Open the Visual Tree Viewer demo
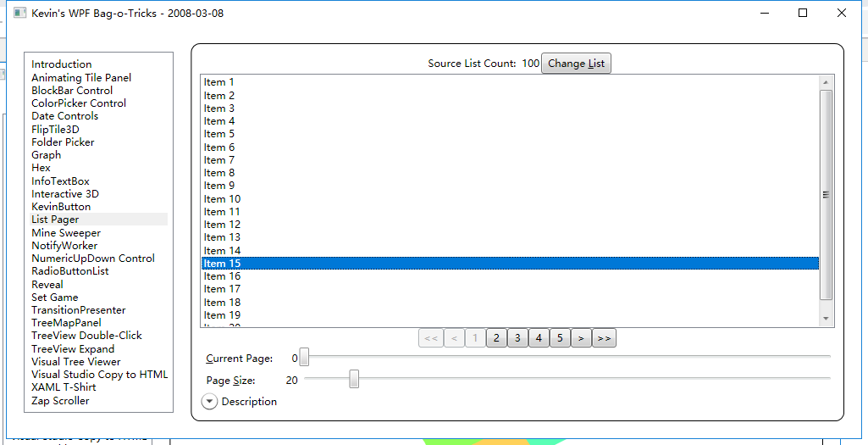 76,362
